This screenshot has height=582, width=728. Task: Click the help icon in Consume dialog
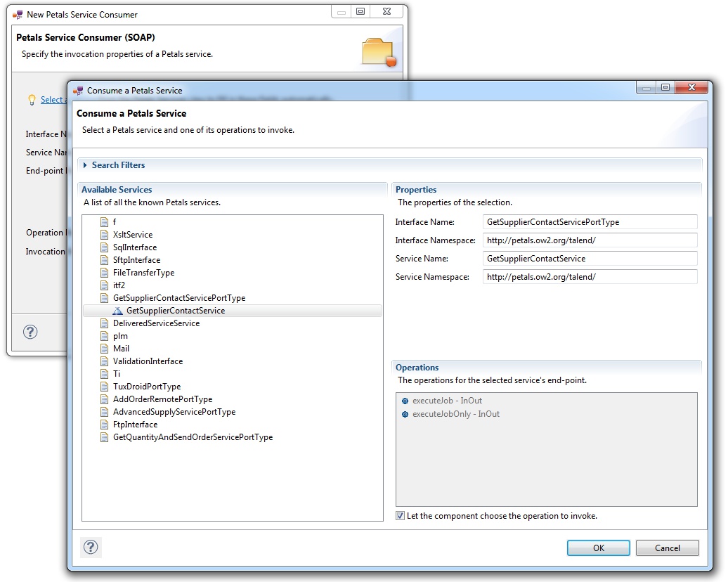pos(92,547)
